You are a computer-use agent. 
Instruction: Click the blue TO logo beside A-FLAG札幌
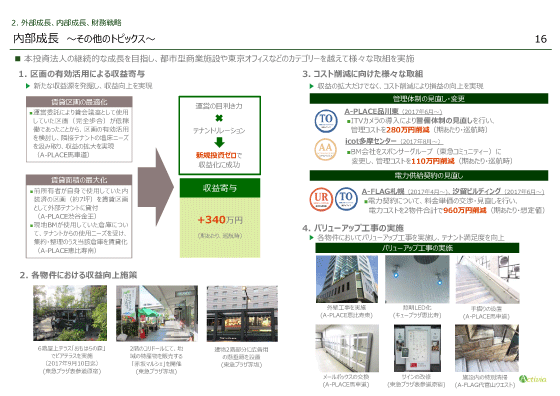tap(346, 199)
